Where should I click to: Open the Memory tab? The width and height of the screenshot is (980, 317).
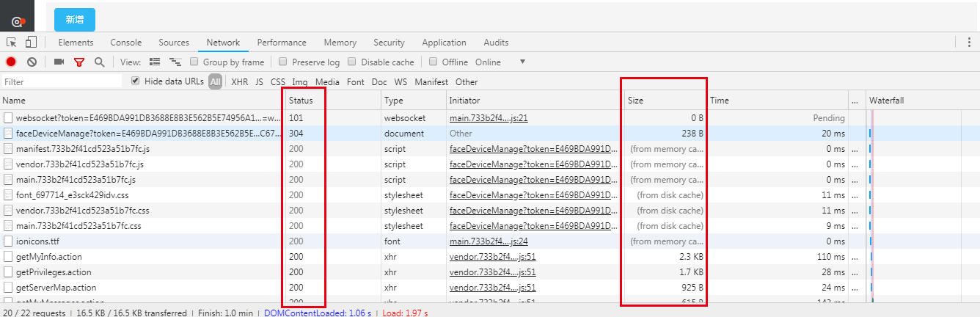[x=340, y=43]
